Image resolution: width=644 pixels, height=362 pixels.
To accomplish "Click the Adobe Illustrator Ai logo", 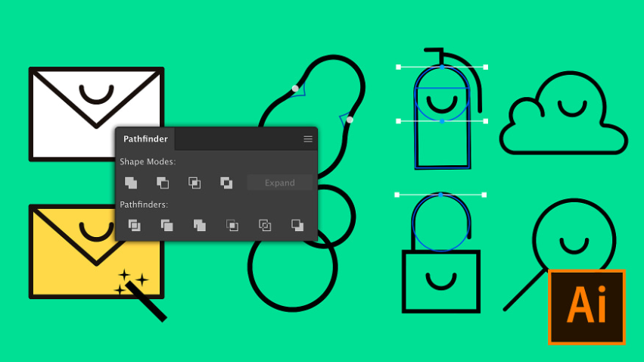I will [x=586, y=307].
